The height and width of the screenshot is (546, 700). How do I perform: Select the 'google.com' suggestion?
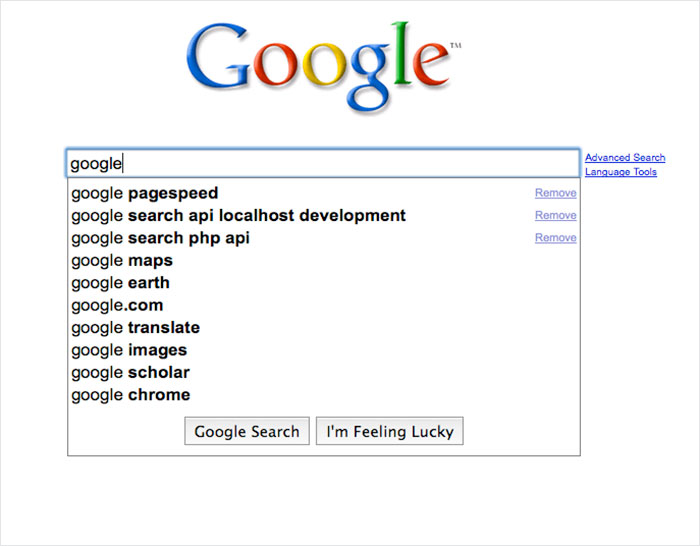click(x=117, y=305)
